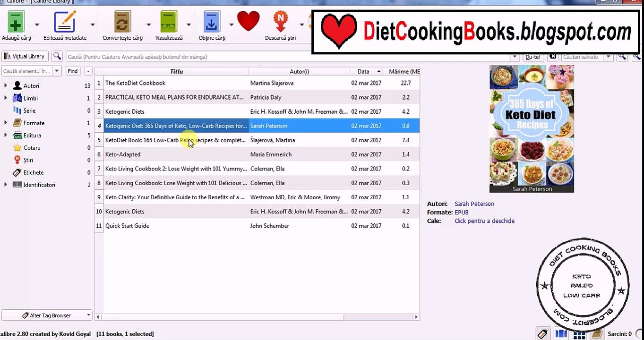Click the 'Click pentru a deschide' path link
Screen dimensions: 644x340
484,221
